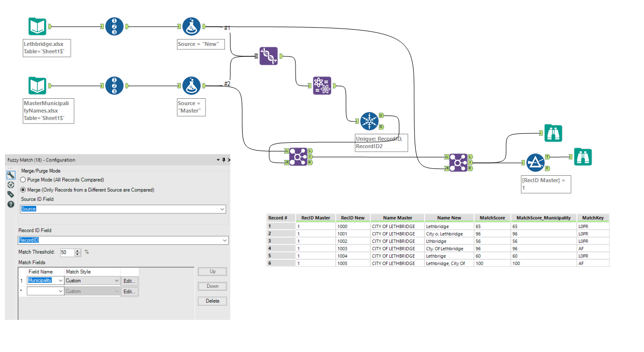The height and width of the screenshot is (352, 644).
Task: Select the Purge Mode radio button
Action: 23,179
